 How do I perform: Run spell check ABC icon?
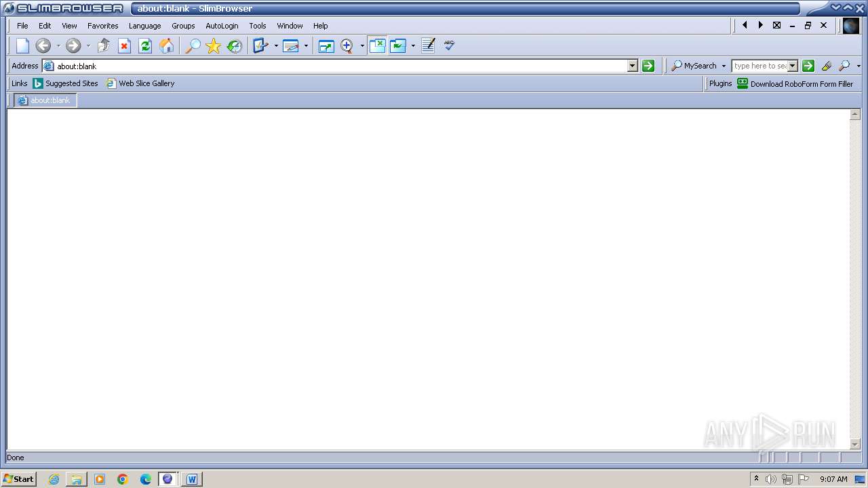click(449, 45)
